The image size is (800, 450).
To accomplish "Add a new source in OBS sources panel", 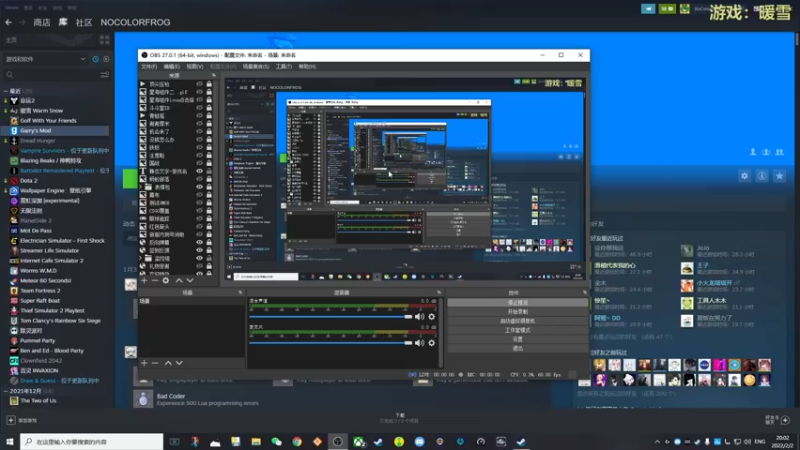I will click(144, 281).
